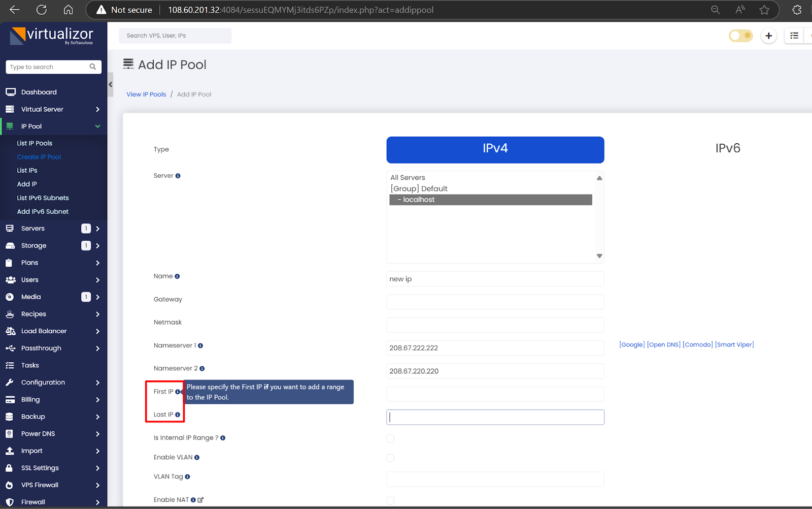Click the Configuration wrench icon

11,382
